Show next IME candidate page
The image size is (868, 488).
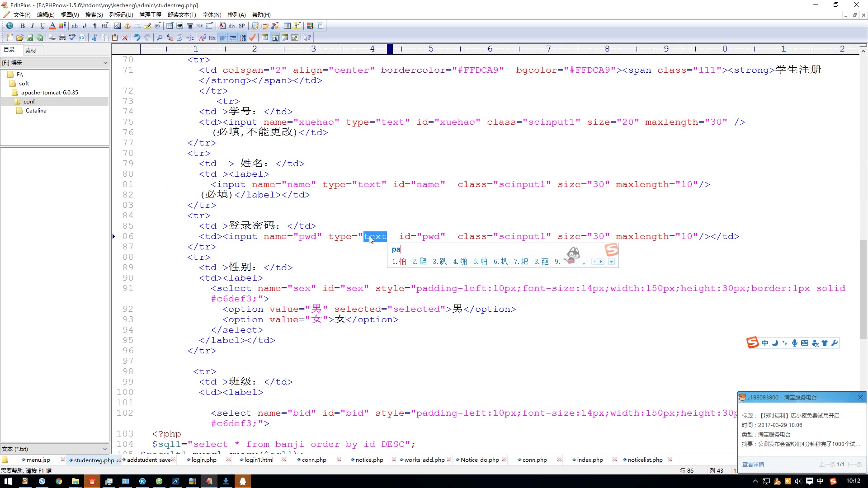point(601,261)
